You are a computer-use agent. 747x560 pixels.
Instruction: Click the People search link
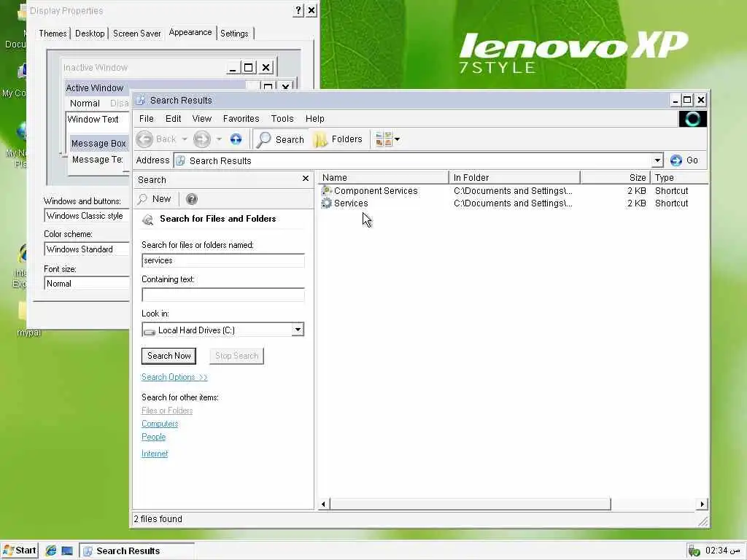[x=153, y=437]
